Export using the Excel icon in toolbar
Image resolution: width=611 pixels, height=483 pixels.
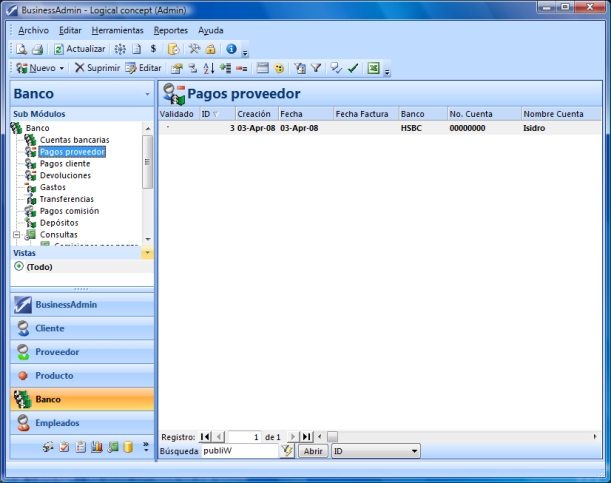click(x=373, y=68)
